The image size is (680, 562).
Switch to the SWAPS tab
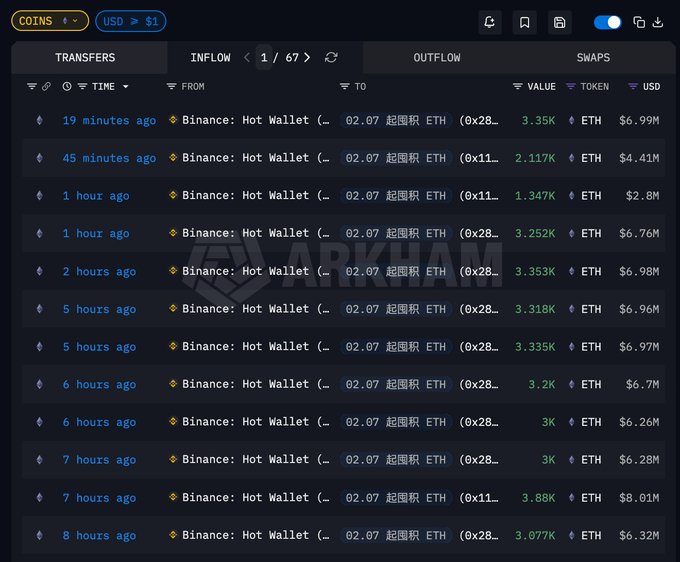tap(593, 58)
